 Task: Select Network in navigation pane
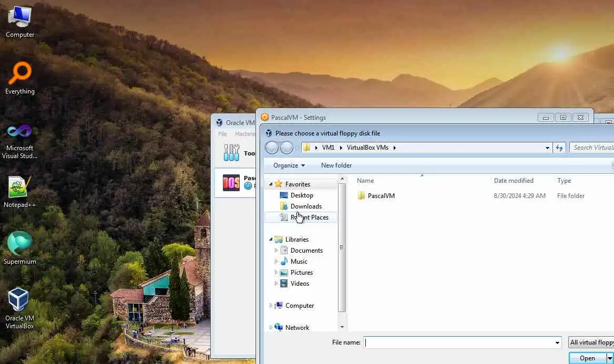[297, 327]
